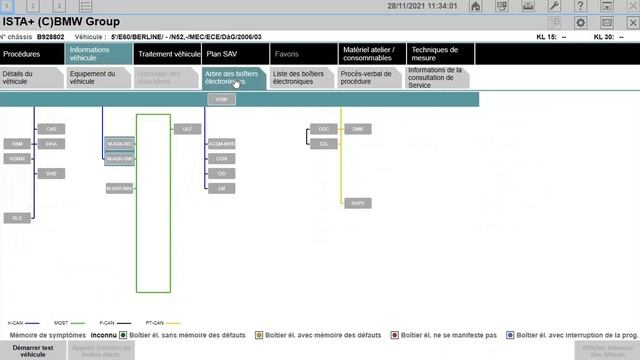640x360 pixels.
Task: Click the blue 'interruption de la prog.' legend icon
Action: pos(510,335)
